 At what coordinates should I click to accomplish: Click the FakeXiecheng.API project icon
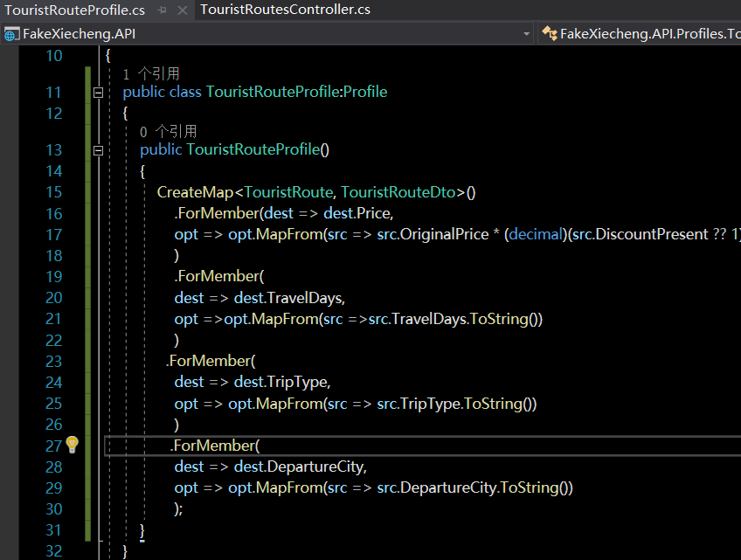(x=11, y=34)
